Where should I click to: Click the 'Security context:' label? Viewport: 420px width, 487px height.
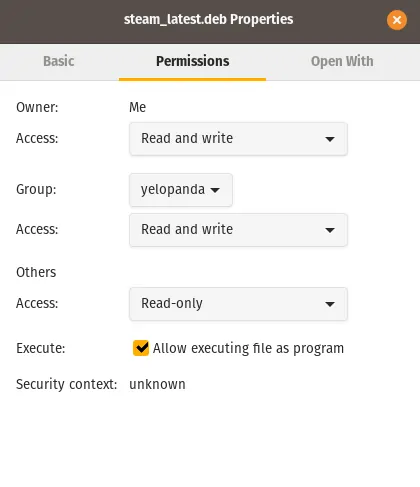click(x=67, y=384)
